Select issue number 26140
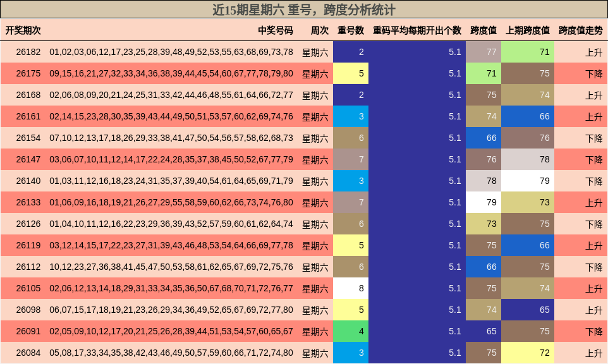 (x=28, y=181)
